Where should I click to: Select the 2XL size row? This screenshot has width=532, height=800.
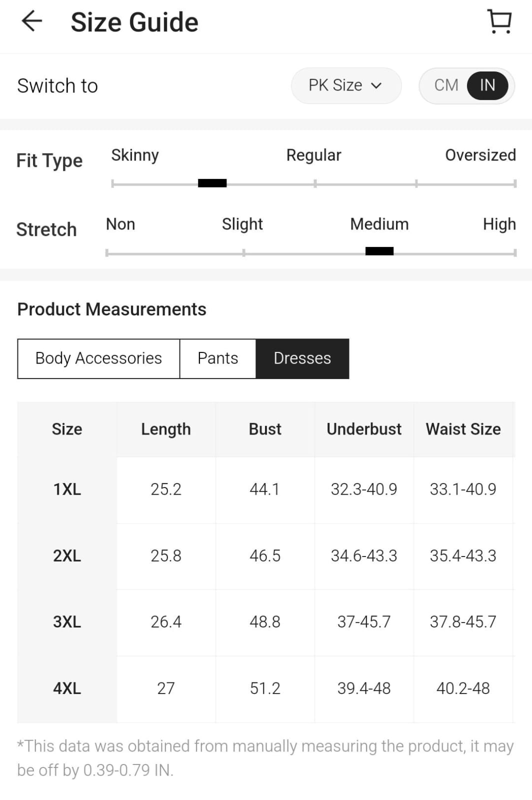tap(67, 555)
